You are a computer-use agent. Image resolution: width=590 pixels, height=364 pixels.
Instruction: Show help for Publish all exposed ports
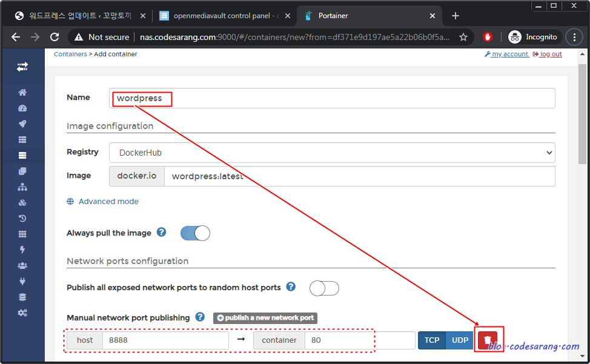pos(291,286)
